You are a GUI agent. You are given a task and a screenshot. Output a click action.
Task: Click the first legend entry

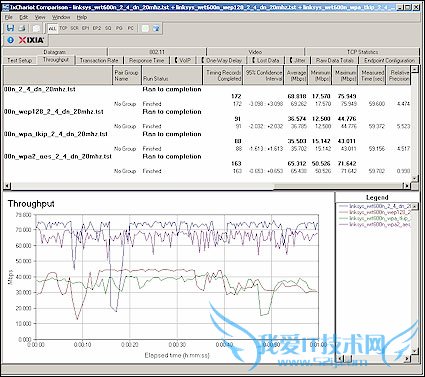point(375,206)
